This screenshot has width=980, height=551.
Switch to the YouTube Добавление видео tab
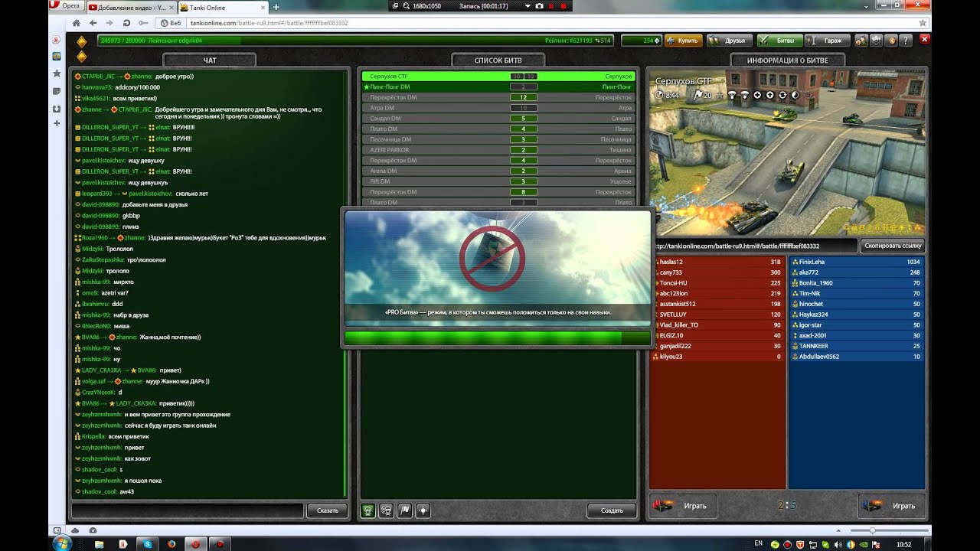point(131,7)
